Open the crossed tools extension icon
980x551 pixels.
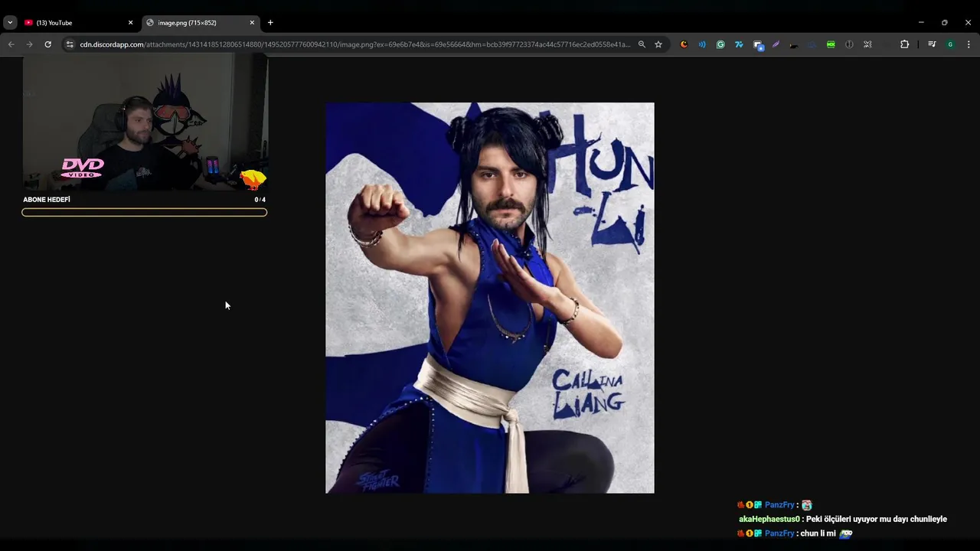click(867, 44)
